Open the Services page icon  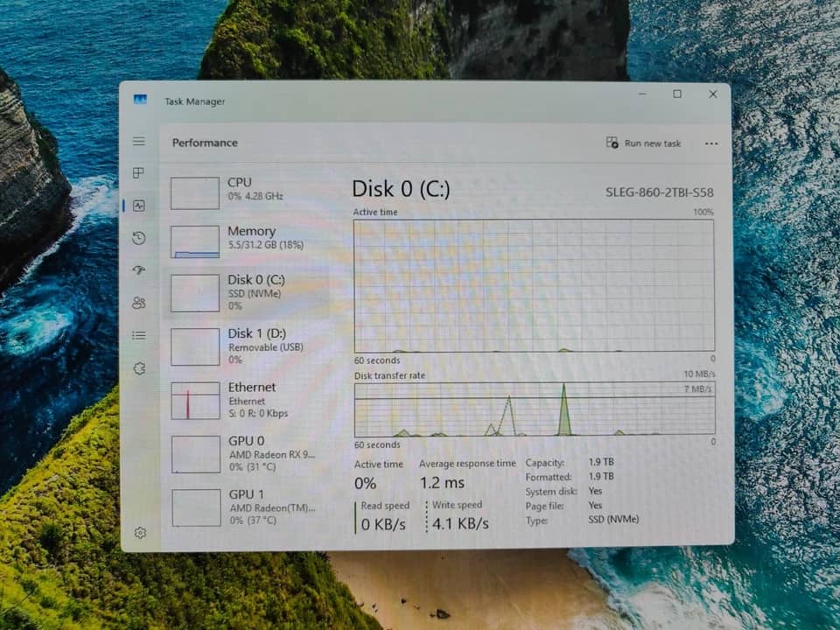click(x=139, y=368)
